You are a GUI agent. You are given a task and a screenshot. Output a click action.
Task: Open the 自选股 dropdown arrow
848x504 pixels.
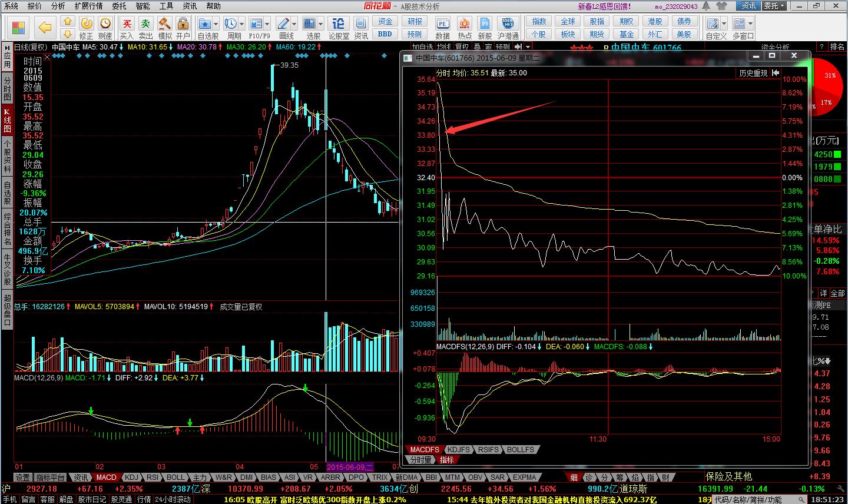[216, 24]
